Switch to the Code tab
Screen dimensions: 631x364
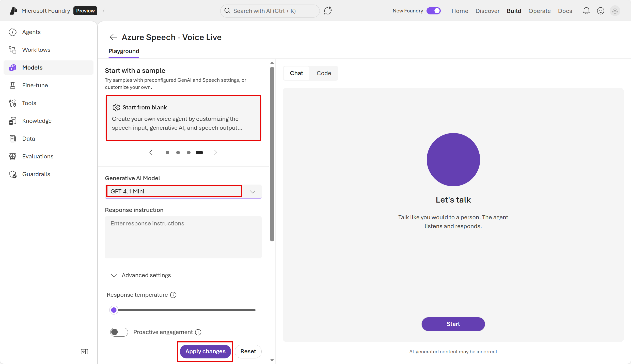[x=324, y=73]
